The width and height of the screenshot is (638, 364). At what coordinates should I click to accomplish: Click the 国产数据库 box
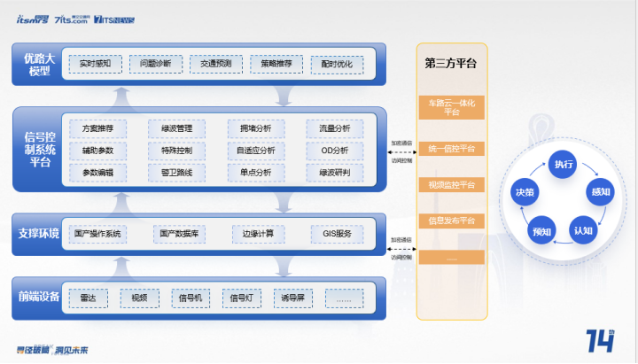[179, 234]
